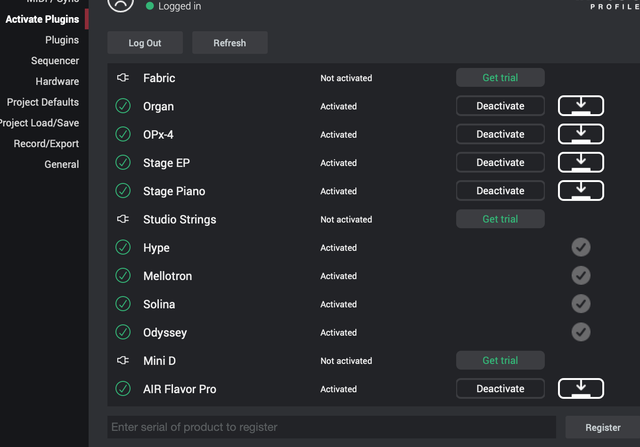640x447 pixels.
Task: Select the Fabric plugin name
Action: [x=159, y=78]
